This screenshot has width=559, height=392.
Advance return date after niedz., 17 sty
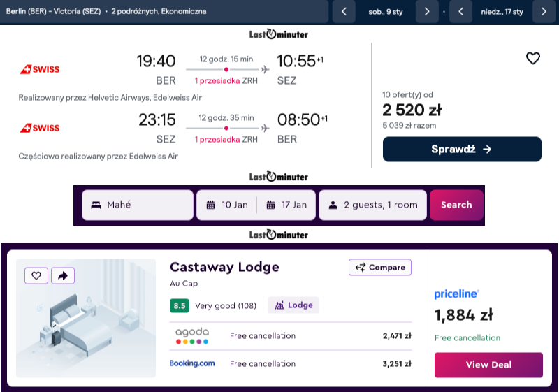[544, 11]
